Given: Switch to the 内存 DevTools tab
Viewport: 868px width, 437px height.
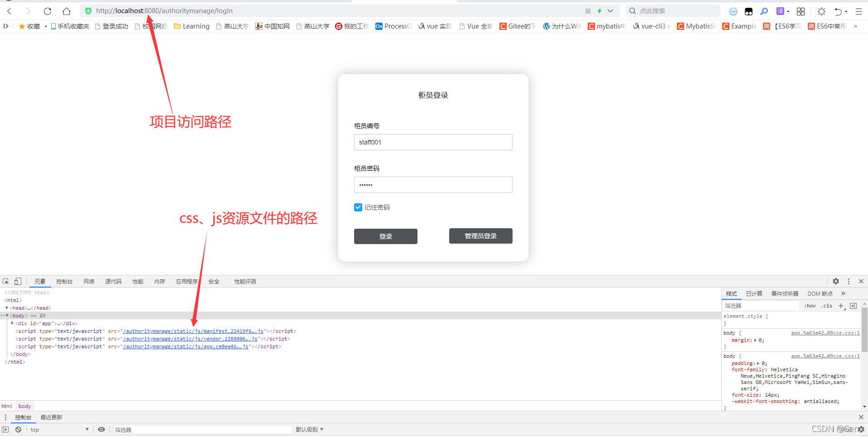Looking at the screenshot, I should 159,282.
